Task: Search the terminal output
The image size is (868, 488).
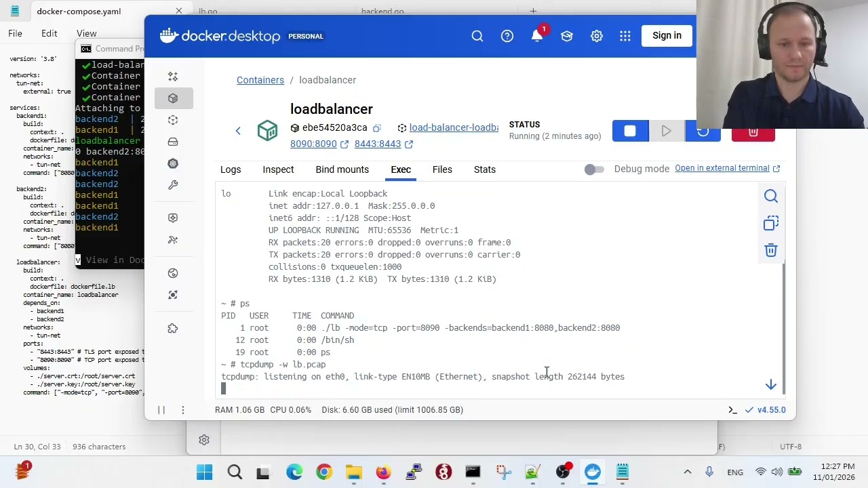Action: [x=771, y=197]
